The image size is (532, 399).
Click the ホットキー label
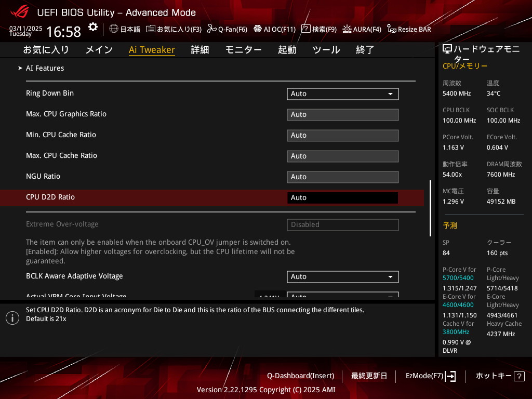tap(494, 376)
